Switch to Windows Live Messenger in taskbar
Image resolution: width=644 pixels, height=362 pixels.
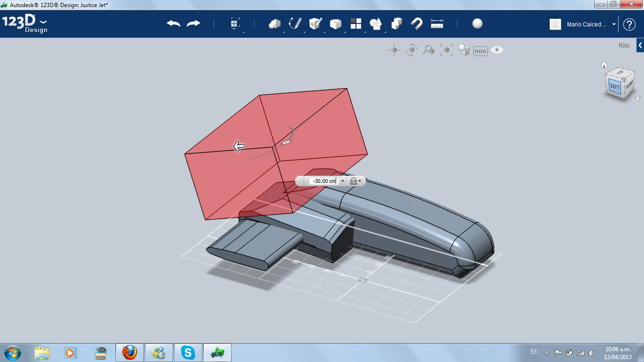[x=159, y=353]
